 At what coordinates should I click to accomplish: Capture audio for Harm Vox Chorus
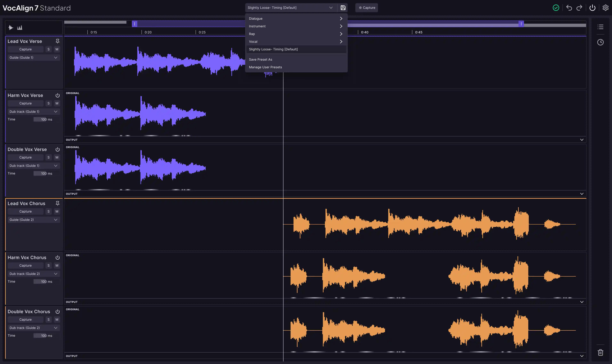[25, 265]
